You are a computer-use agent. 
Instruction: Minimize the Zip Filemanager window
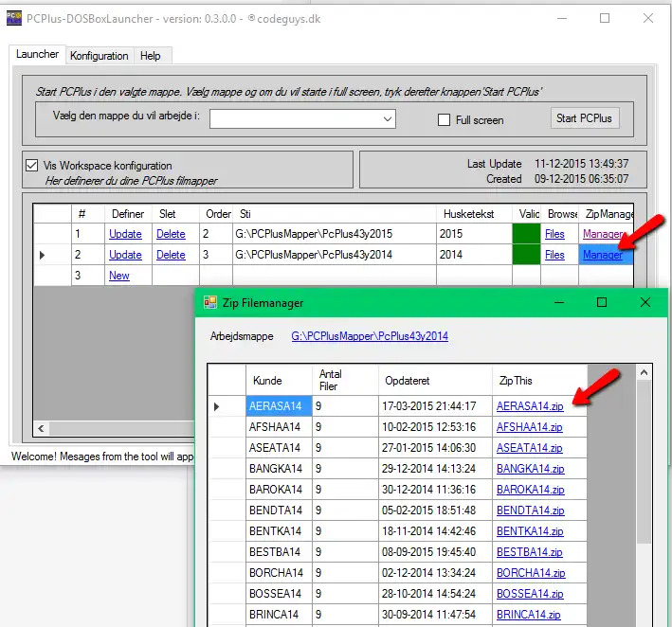tap(559, 302)
